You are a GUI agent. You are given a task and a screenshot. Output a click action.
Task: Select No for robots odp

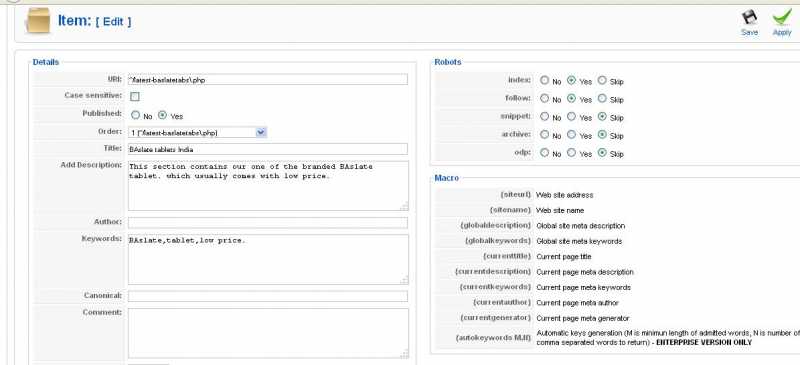click(x=544, y=153)
